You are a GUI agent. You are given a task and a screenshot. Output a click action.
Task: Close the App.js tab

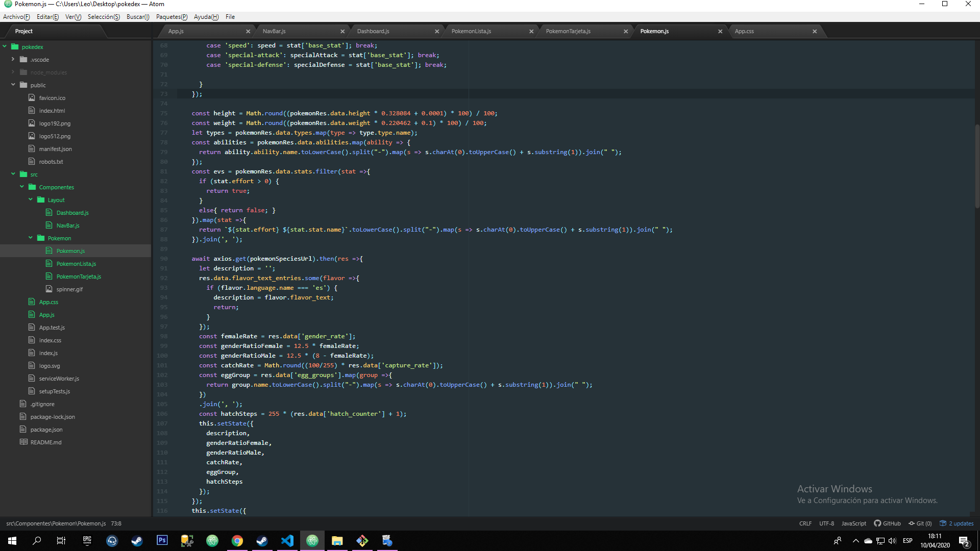pyautogui.click(x=248, y=31)
